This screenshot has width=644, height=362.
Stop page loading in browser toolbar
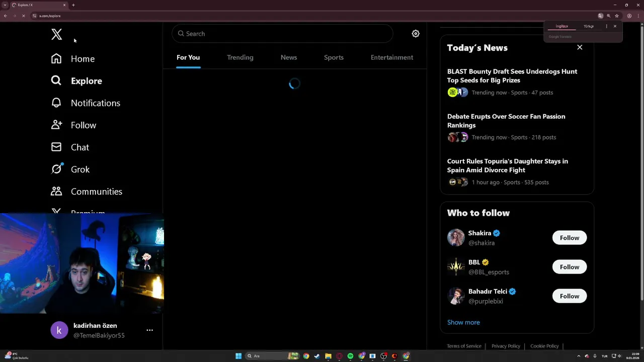coord(23,16)
